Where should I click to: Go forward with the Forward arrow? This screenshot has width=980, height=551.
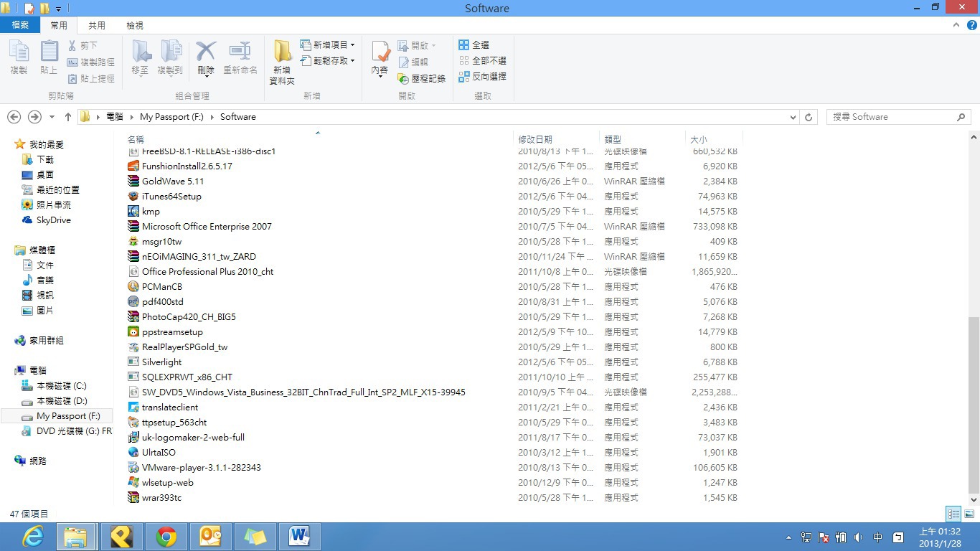coord(34,117)
